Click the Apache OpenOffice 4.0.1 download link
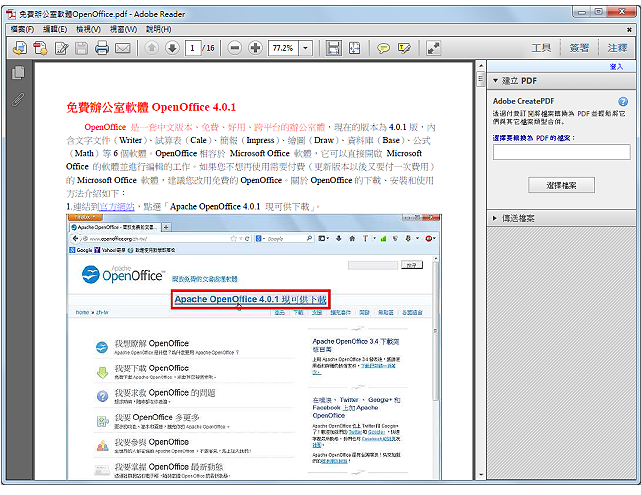 250,300
